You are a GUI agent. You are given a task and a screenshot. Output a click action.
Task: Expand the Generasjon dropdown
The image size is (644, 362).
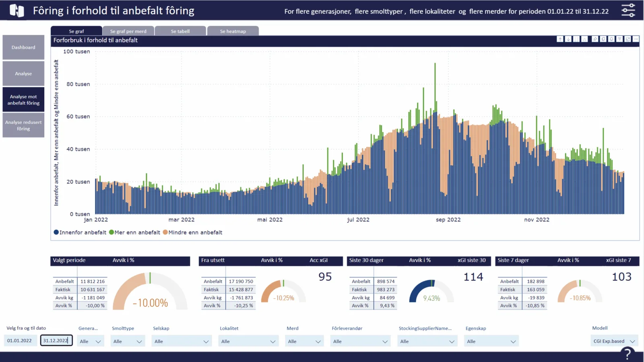pos(91,341)
